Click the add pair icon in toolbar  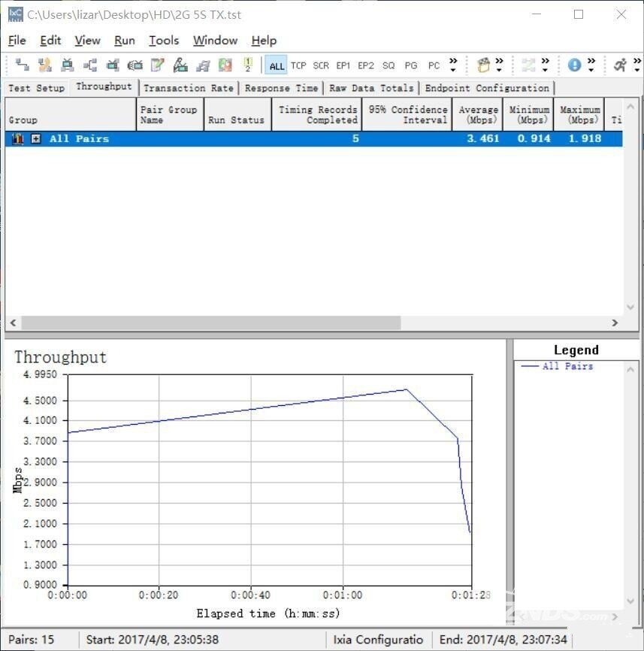(23, 65)
